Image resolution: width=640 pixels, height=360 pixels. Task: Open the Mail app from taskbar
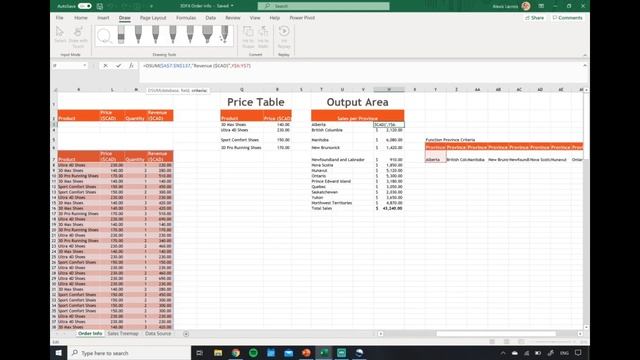point(289,353)
